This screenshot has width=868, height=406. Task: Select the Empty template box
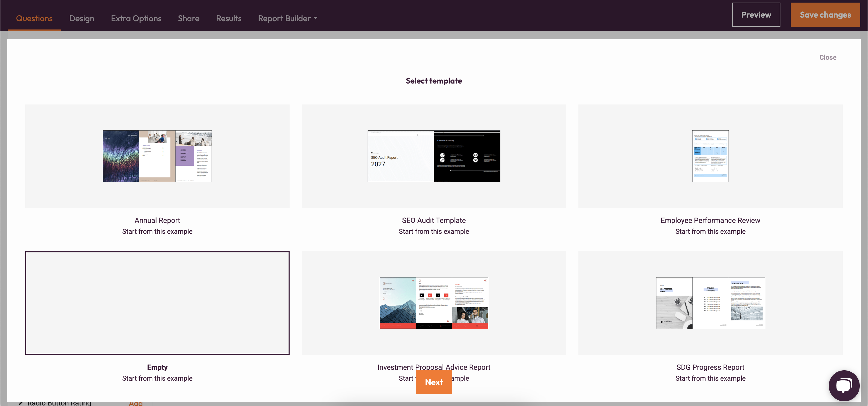[x=157, y=303]
